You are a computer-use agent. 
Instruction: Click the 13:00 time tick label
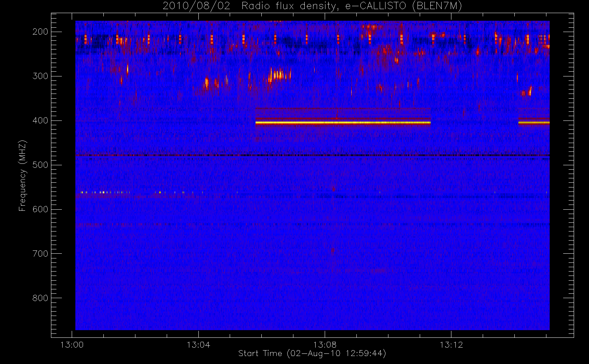pyautogui.click(x=72, y=345)
